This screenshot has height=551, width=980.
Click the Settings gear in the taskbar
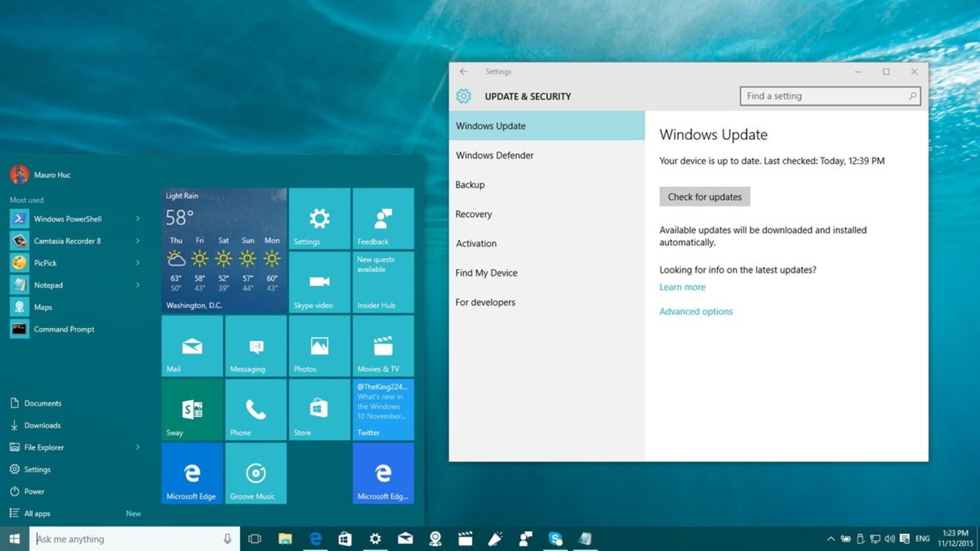click(x=375, y=539)
